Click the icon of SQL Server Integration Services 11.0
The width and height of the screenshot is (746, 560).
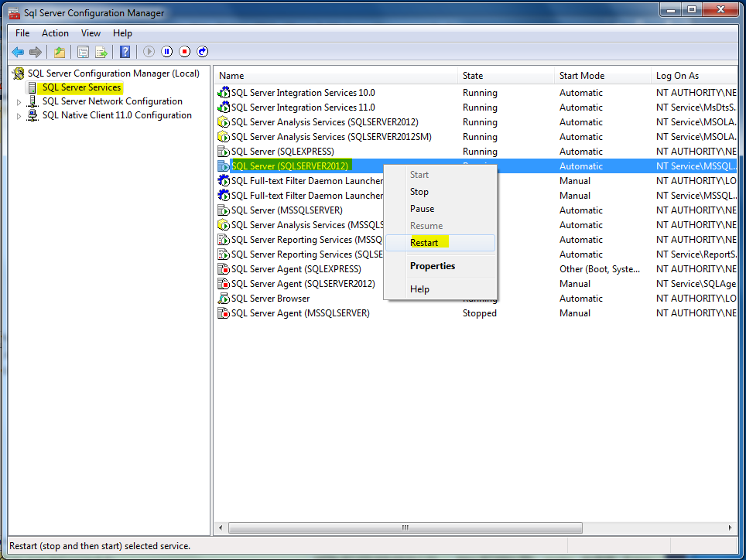pos(224,107)
